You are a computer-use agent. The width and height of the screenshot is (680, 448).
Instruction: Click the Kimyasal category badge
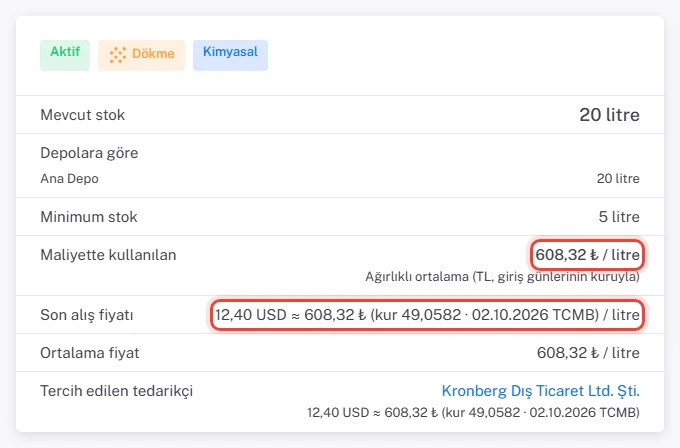pos(230,55)
